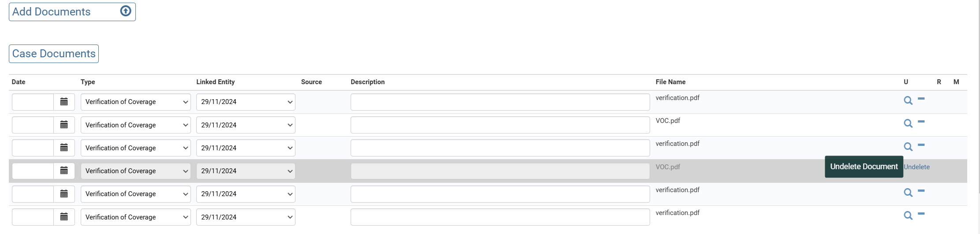
Task: Open the Type dropdown in the last row
Action: (135, 217)
